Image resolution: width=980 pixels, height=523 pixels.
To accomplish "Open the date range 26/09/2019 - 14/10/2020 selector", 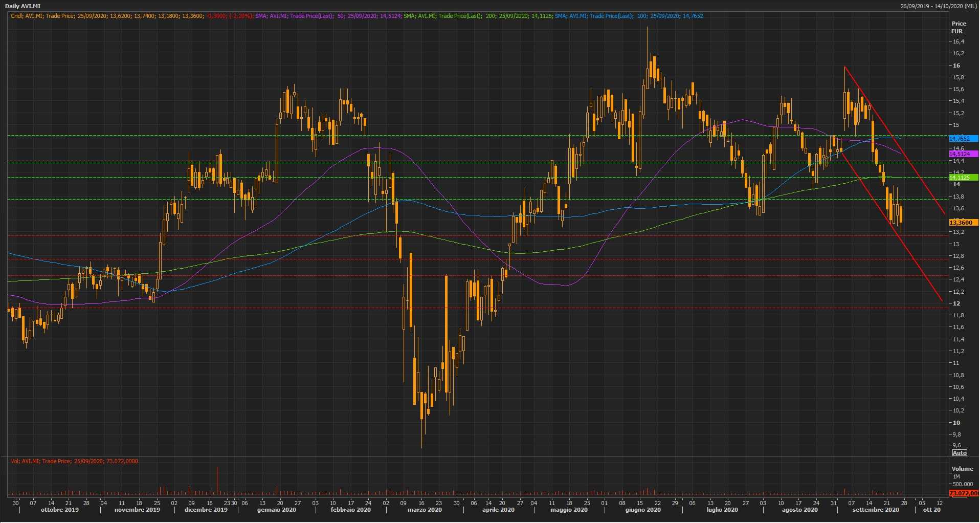I will point(939,6).
